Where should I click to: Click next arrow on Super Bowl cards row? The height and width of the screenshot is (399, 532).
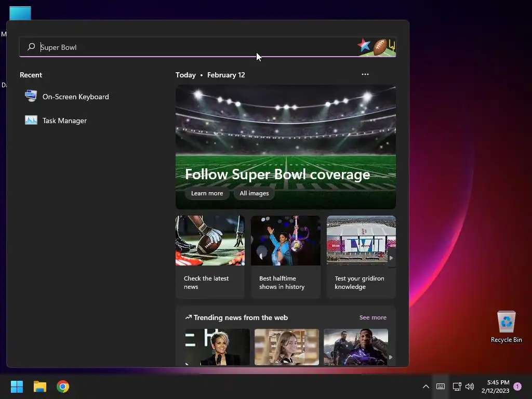click(x=391, y=258)
